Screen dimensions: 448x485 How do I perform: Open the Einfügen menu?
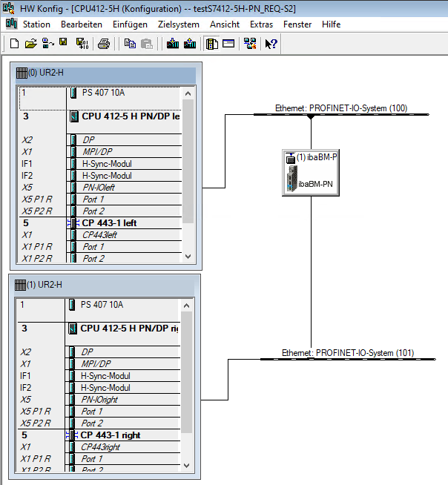click(130, 24)
